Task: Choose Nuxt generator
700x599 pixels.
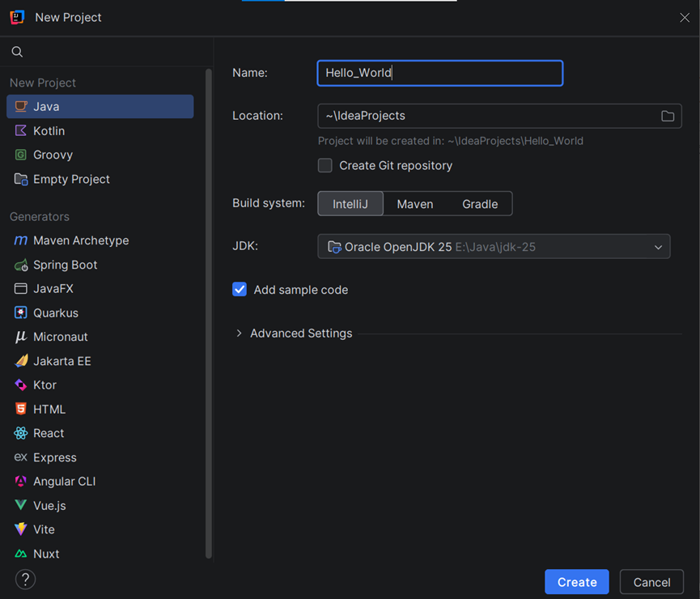Action: [x=100, y=554]
